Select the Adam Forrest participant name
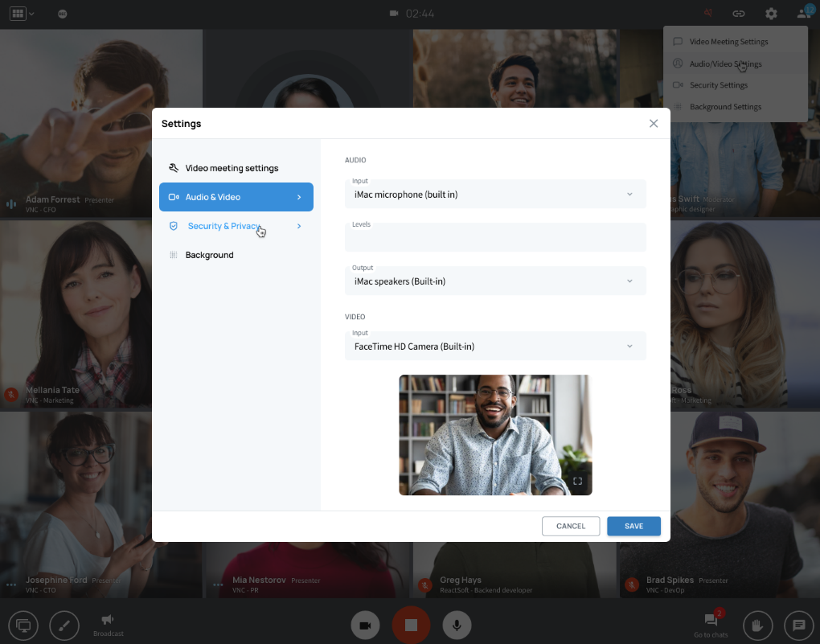The image size is (820, 644). [x=53, y=199]
